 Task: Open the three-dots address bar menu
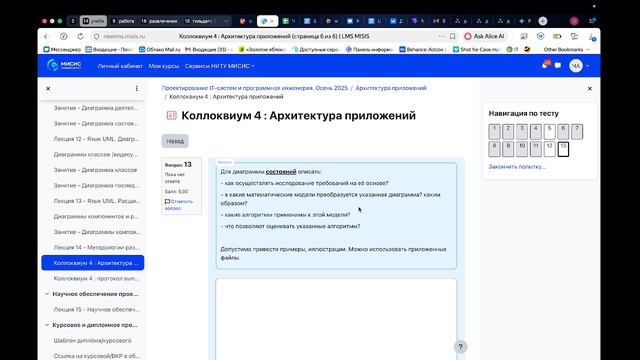pyautogui.click(x=441, y=36)
